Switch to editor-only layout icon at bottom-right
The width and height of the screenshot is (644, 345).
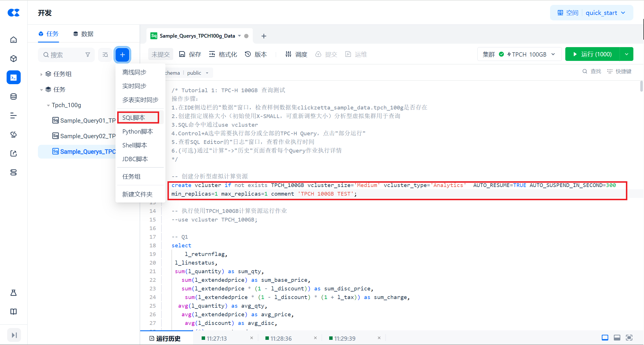[605, 338]
